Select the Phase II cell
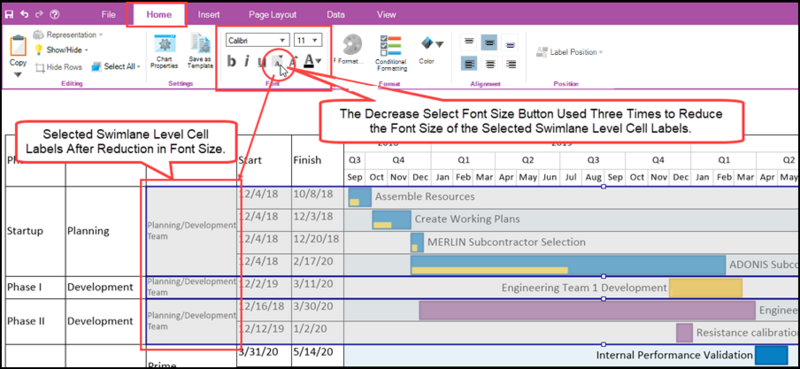Image resolution: width=800 pixels, height=369 pixels. click(x=35, y=322)
